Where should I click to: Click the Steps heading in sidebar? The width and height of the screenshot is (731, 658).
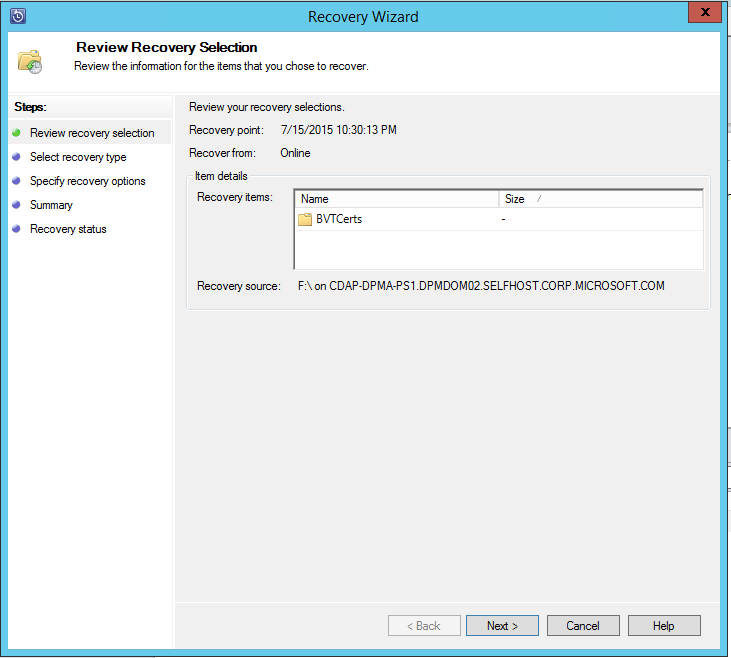(30, 107)
